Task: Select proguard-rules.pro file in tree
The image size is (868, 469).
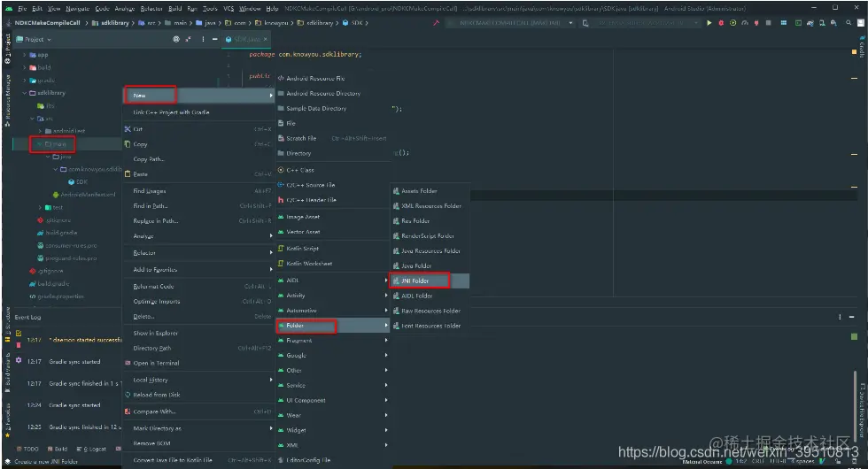Action: (66, 258)
